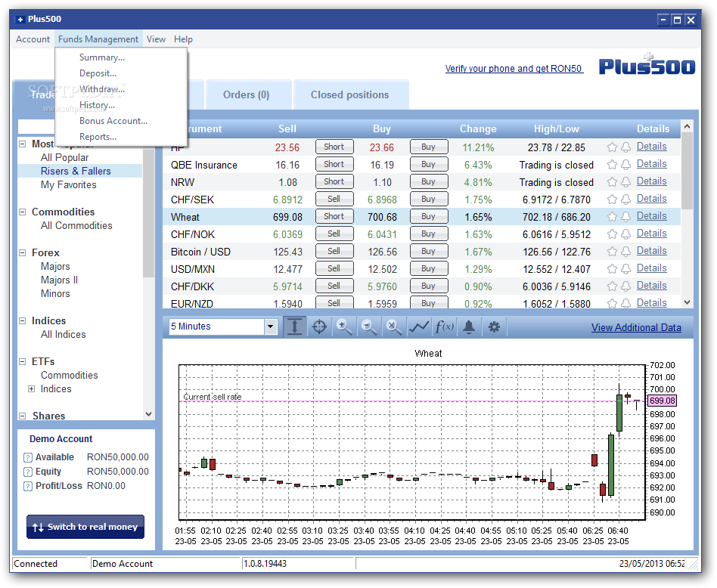Activate the crosshair cursor tool
The width and height of the screenshot is (717, 588).
click(319, 327)
